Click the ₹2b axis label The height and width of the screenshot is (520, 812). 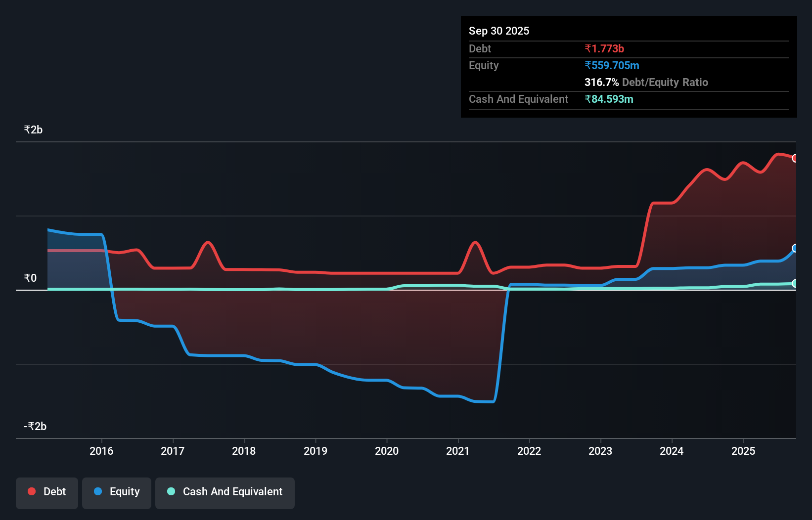point(33,130)
